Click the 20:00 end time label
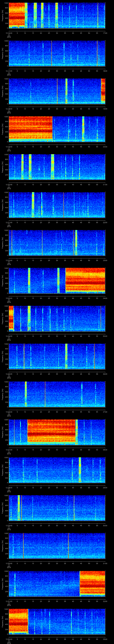 [105, 147]
